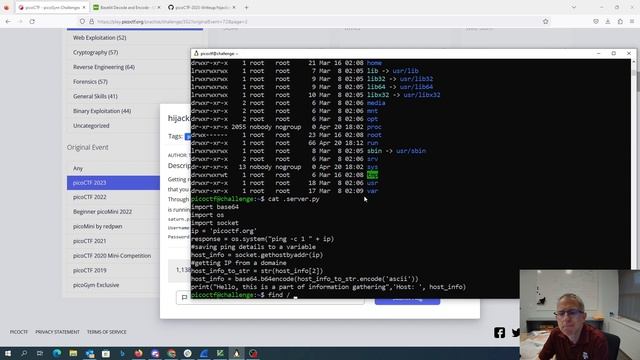This screenshot has height=360, width=640.
Task: Click terminal line 'cat .server.py'
Action: [293, 199]
